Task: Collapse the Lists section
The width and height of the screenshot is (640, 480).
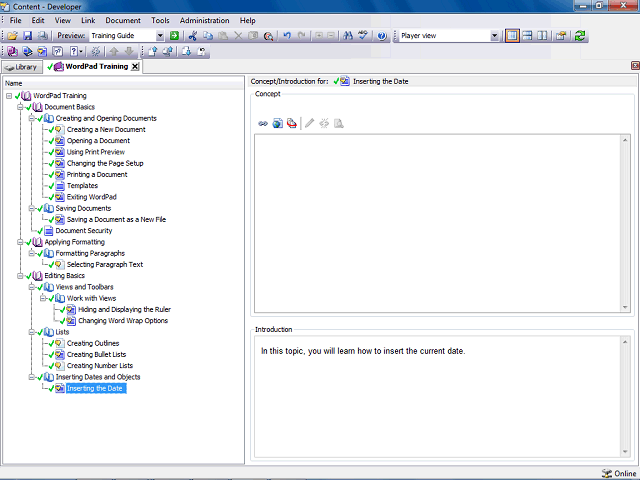Action: [x=31, y=332]
